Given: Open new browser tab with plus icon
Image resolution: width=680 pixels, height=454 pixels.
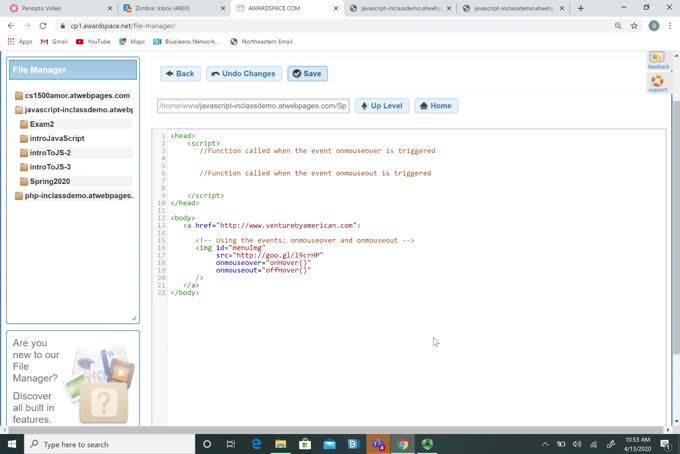Looking at the screenshot, I should (x=581, y=8).
